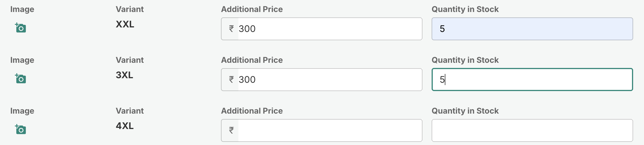Viewport: 644px width, 145px height.
Task: Click rupee symbol in XXL price field
Action: [x=231, y=29]
